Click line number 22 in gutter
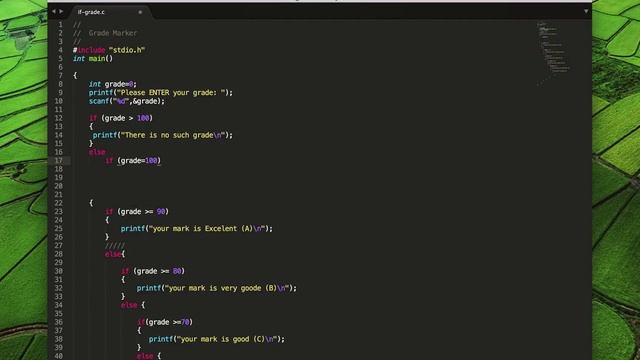640x360 pixels. coord(59,203)
